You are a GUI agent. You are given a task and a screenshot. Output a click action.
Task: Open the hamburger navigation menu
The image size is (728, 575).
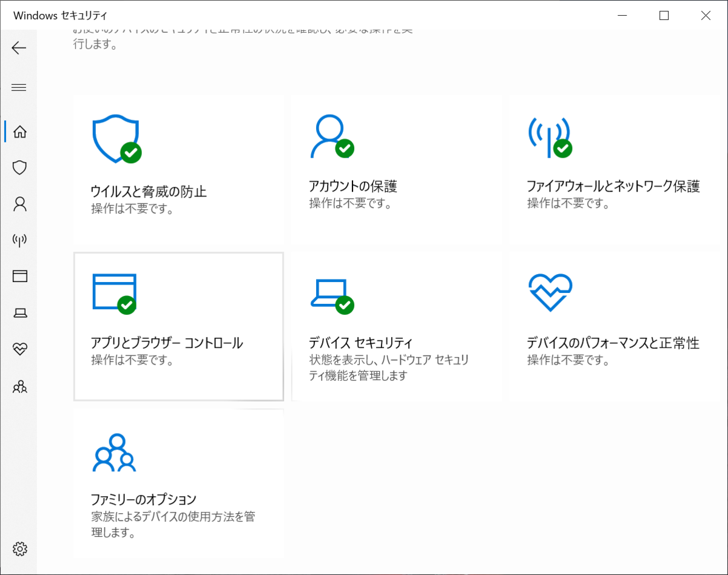click(19, 87)
